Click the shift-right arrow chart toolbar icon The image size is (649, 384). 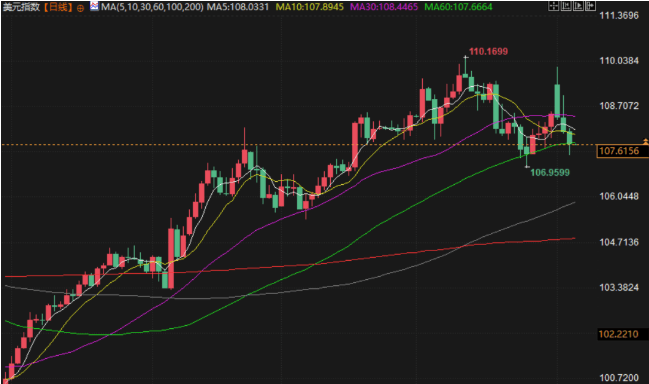[x=590, y=6]
